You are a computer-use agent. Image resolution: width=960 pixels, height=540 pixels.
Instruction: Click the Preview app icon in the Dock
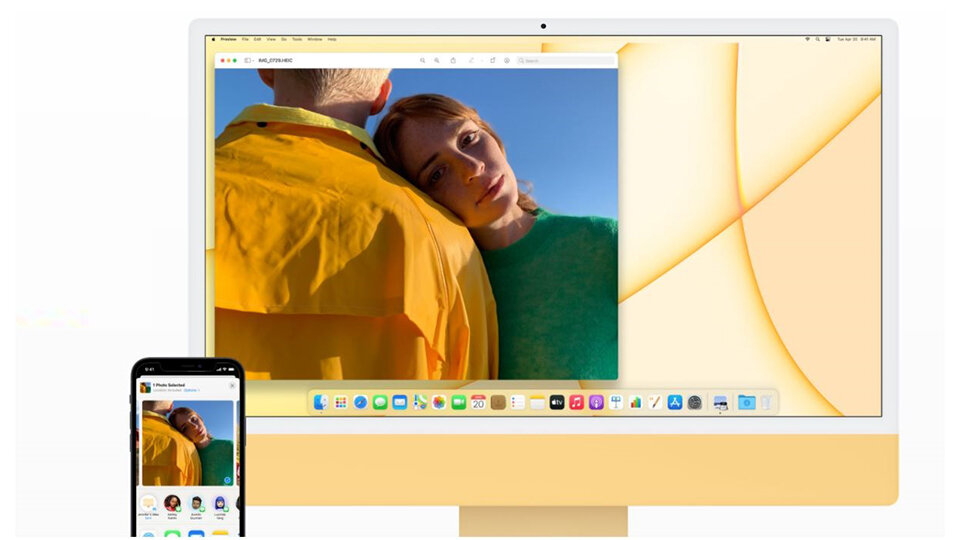721,402
